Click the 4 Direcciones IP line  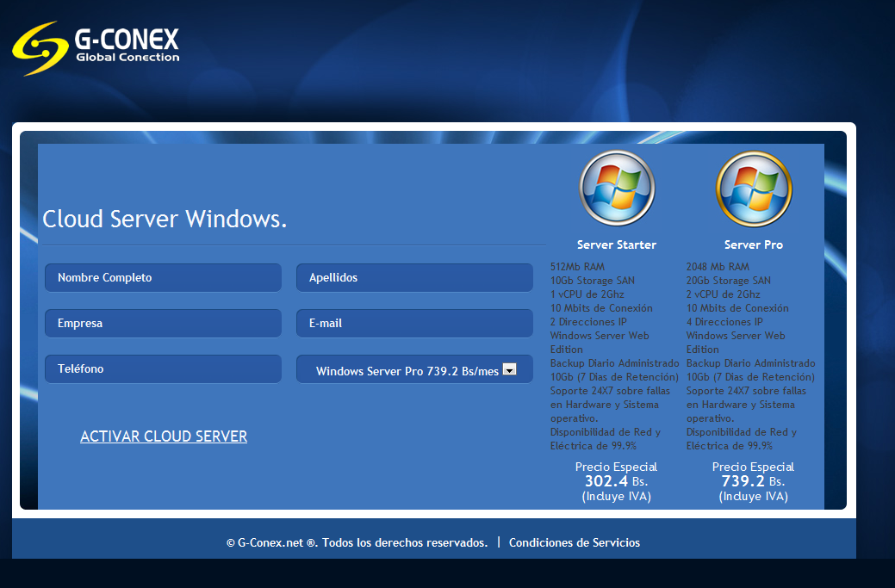pyautogui.click(x=724, y=322)
